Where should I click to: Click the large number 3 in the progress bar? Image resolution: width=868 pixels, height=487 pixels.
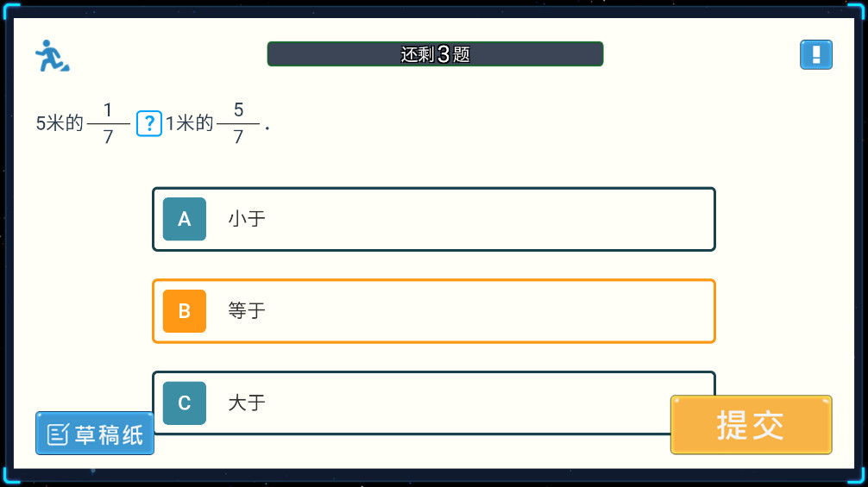(443, 54)
